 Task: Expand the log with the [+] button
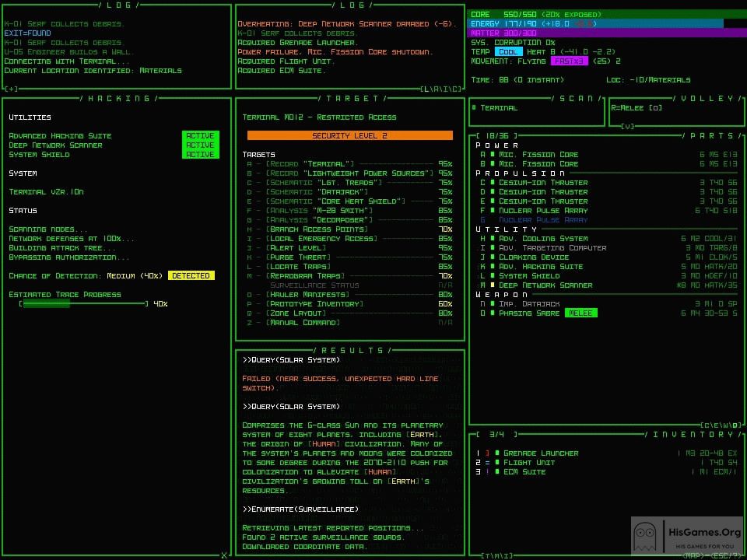click(12, 89)
